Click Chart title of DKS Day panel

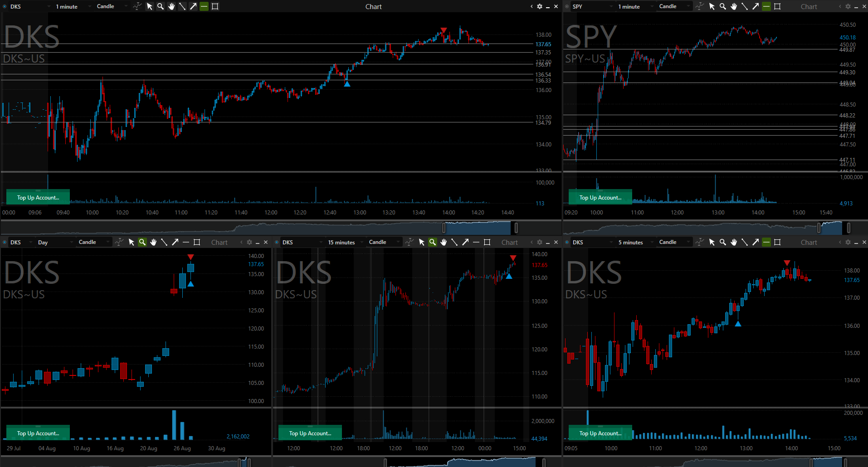click(x=219, y=243)
